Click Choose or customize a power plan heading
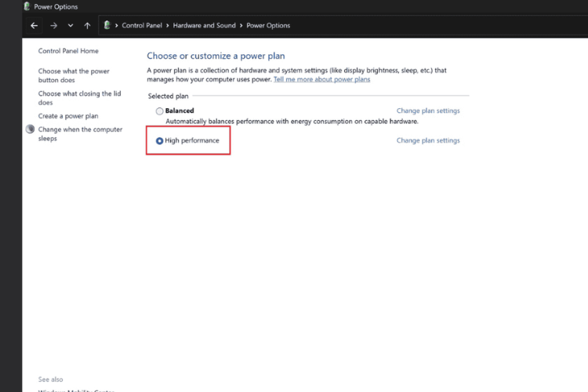 tap(216, 56)
